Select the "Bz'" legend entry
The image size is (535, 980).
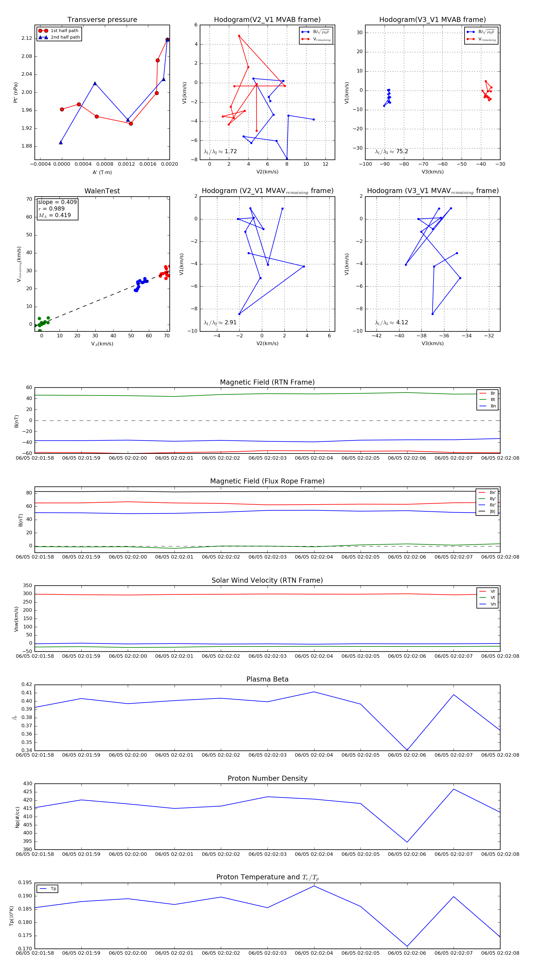pyautogui.click(x=487, y=505)
